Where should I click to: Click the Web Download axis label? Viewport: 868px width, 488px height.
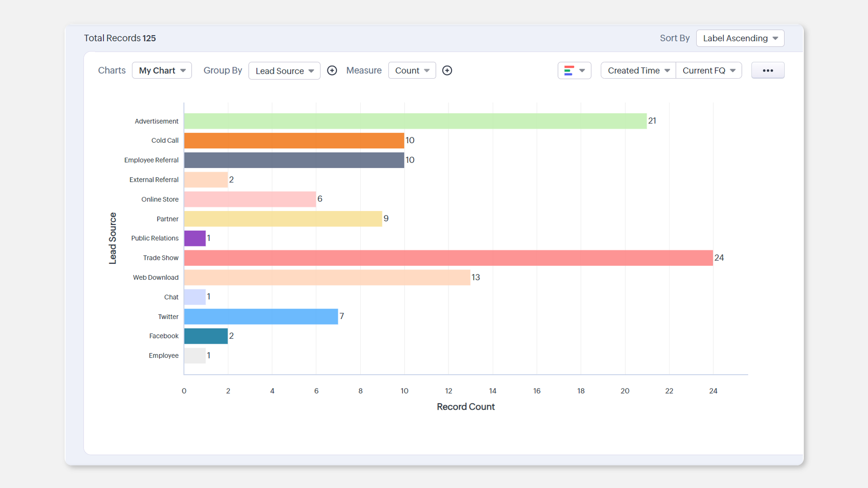[156, 277]
